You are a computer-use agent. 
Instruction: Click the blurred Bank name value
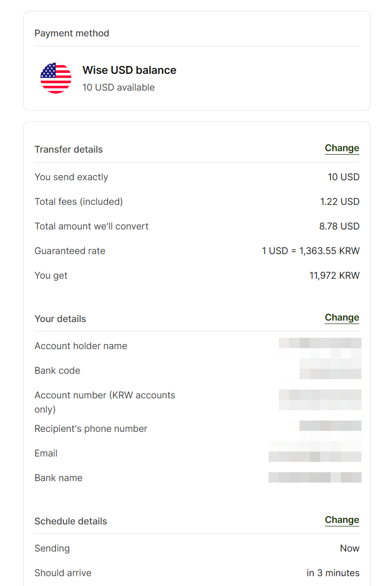coord(315,478)
